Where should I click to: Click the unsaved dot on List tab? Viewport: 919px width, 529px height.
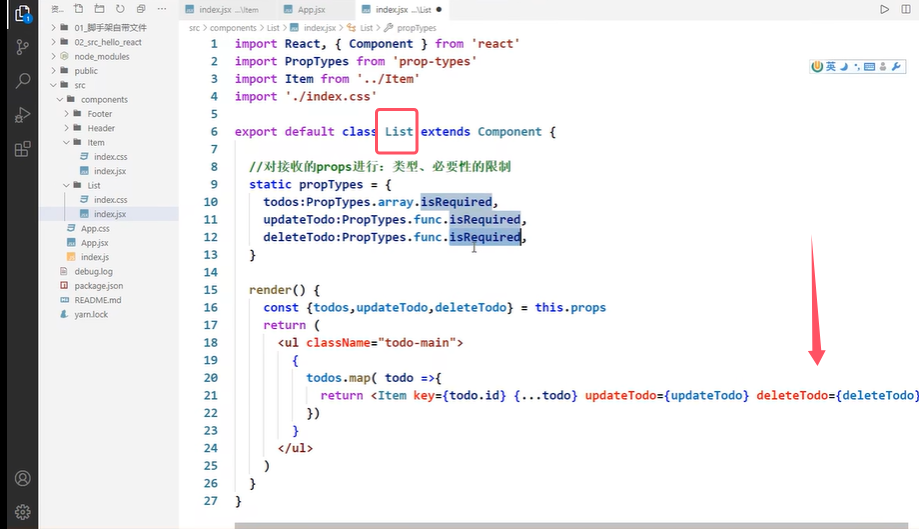(x=438, y=9)
